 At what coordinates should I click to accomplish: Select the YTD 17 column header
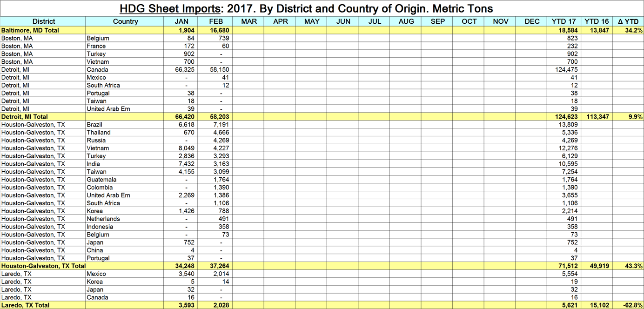tap(563, 21)
